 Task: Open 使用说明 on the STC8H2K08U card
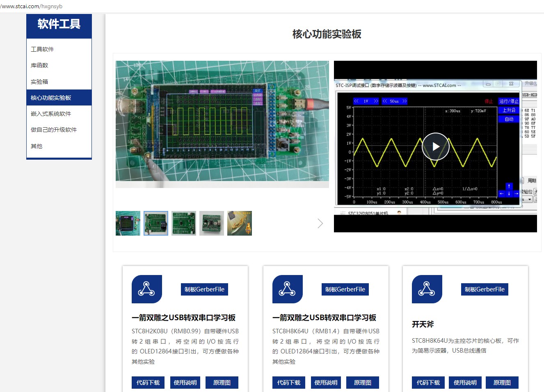(185, 383)
